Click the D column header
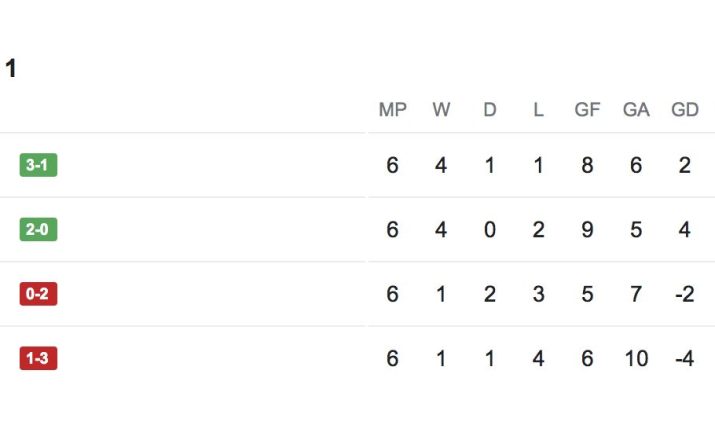 point(490,110)
